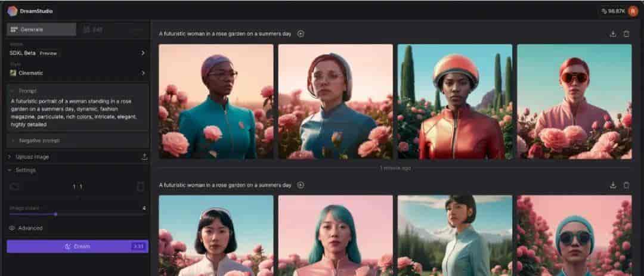This screenshot has height=276, width=644.
Task: Click the Preview badge beside SDXL Beta
Action: 48,54
